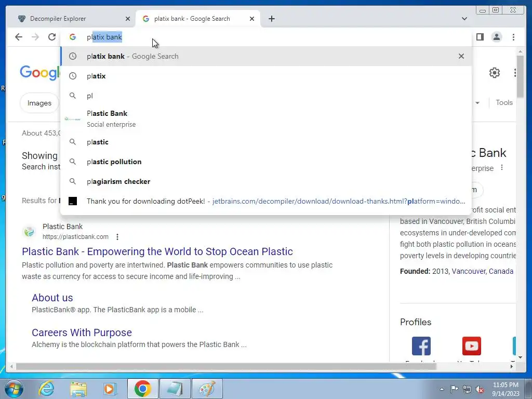Open the Facebook profile icon
Image resolution: width=532 pixels, height=399 pixels.
421,345
